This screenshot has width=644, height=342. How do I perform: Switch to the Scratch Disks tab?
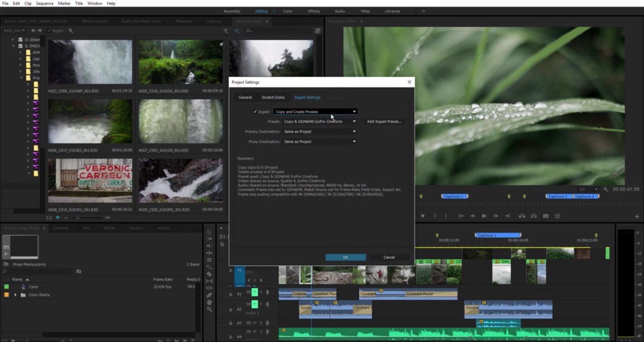273,97
